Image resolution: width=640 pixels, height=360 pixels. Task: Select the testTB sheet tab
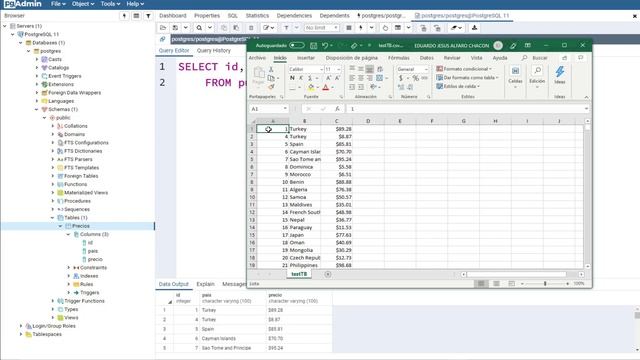[x=299, y=274]
